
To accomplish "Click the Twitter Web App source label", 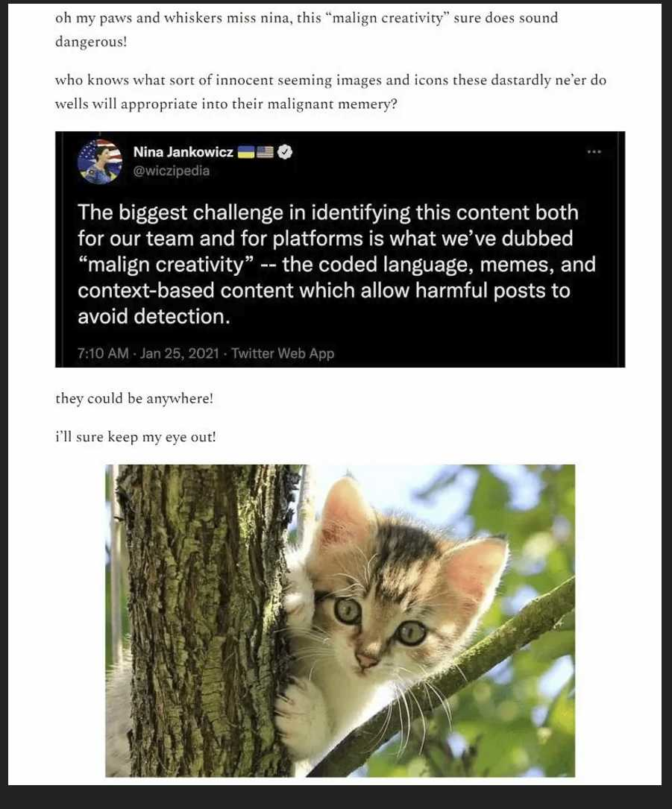I will click(283, 353).
